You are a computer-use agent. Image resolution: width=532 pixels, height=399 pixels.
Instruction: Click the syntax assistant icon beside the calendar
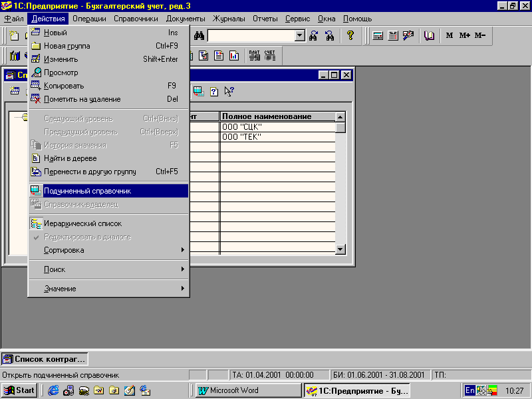tap(408, 35)
